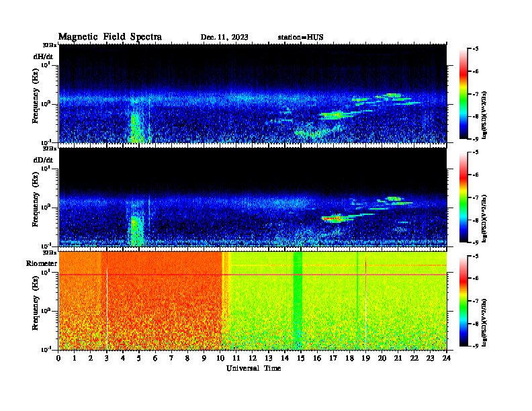Click the 10^1 frequency tick of dD/dt panel
Image resolution: width=532 pixels, height=411 pixels.
pyautogui.click(x=45, y=169)
